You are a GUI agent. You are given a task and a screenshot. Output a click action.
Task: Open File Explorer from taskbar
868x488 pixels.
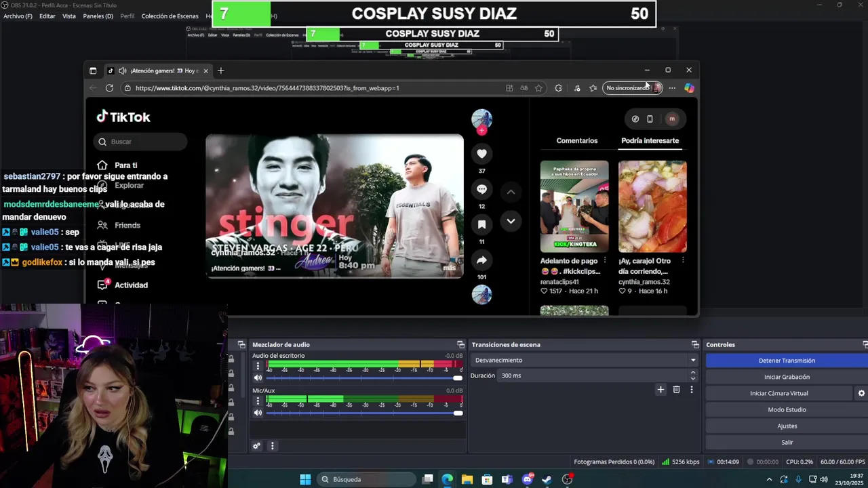467,479
